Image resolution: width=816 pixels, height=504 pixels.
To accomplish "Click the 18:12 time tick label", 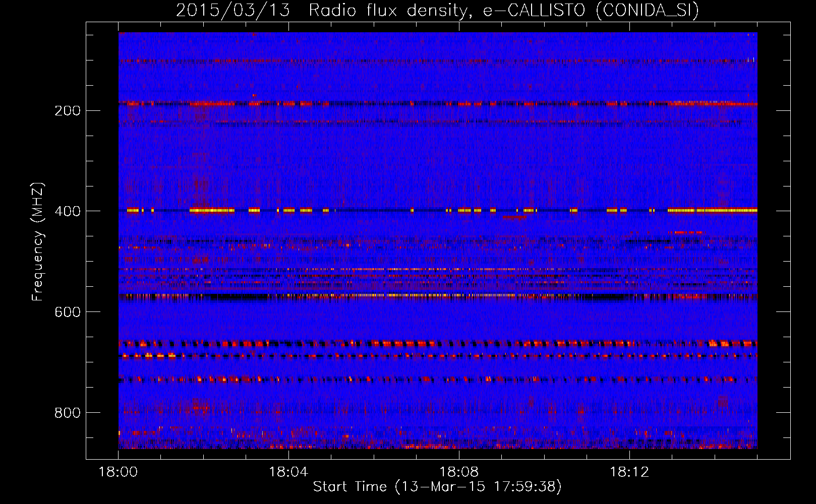I will point(629,472).
